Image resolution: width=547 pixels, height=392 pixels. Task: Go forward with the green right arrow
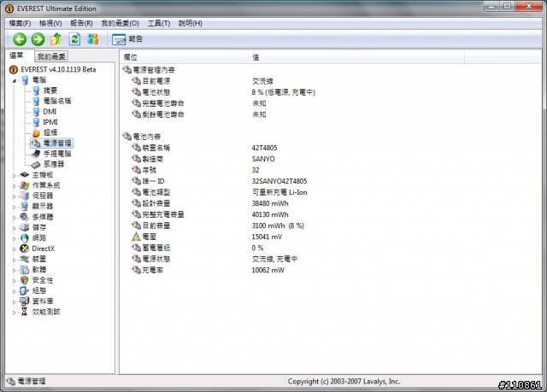click(38, 39)
